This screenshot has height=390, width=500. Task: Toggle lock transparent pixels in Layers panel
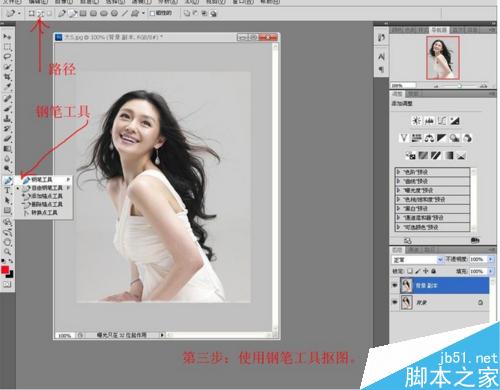pyautogui.click(x=410, y=271)
